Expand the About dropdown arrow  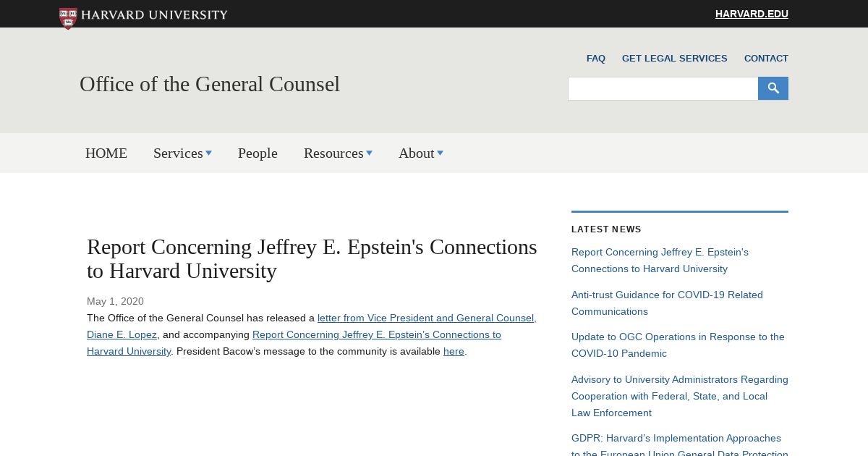(440, 153)
